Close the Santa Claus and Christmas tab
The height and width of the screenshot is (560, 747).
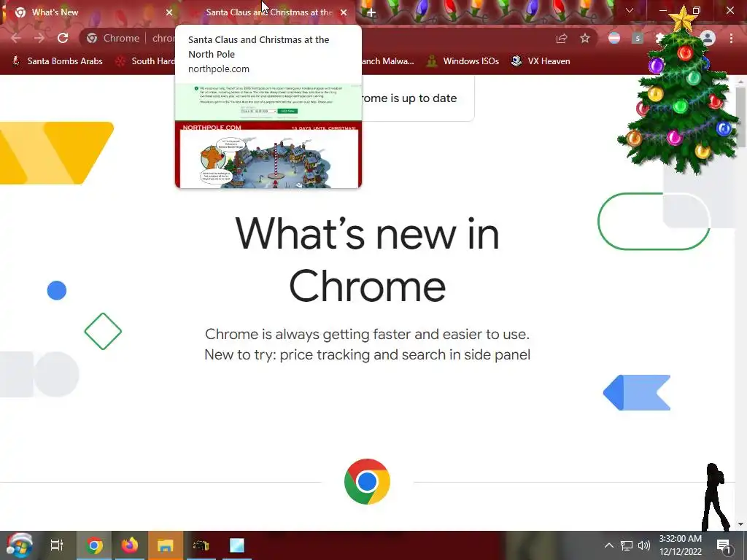(344, 12)
